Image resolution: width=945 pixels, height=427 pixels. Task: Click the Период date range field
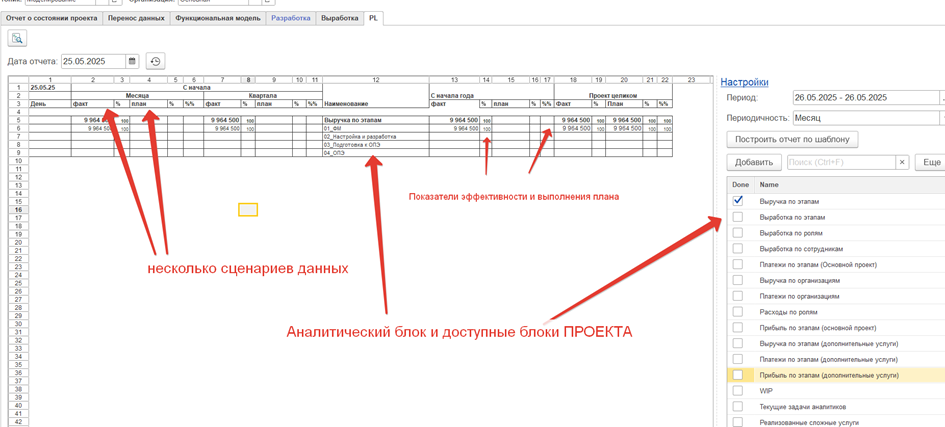click(868, 98)
